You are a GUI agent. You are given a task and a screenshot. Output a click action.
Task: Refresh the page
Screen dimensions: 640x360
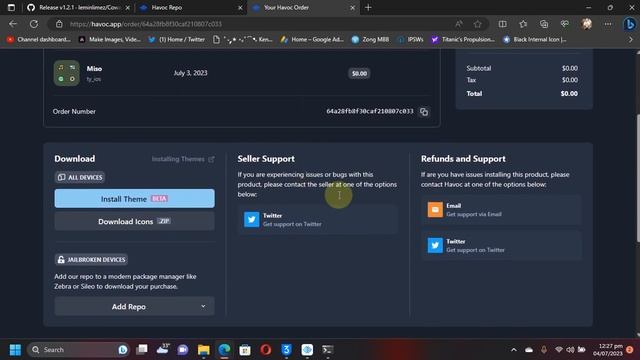click(34, 24)
